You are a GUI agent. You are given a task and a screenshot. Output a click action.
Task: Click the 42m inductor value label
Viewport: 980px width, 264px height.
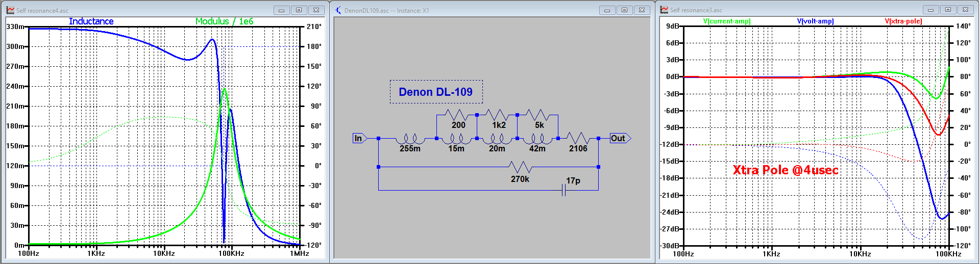pos(537,148)
